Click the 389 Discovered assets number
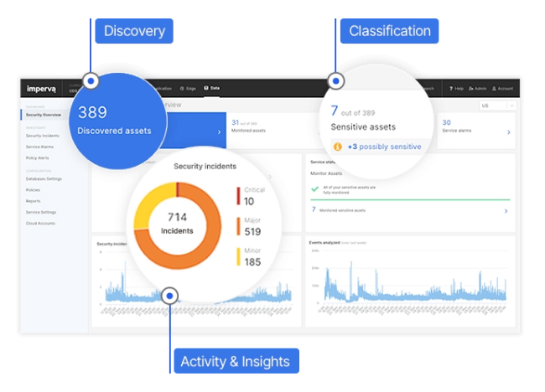The image size is (545, 392). pos(92,112)
